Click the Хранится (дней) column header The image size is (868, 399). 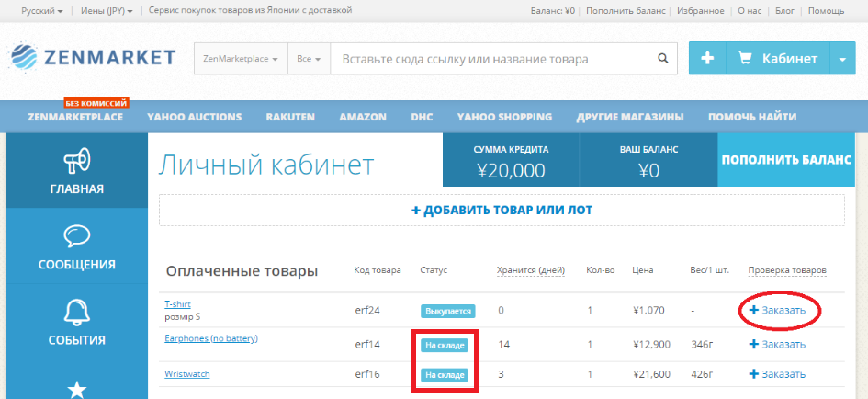pos(530,270)
